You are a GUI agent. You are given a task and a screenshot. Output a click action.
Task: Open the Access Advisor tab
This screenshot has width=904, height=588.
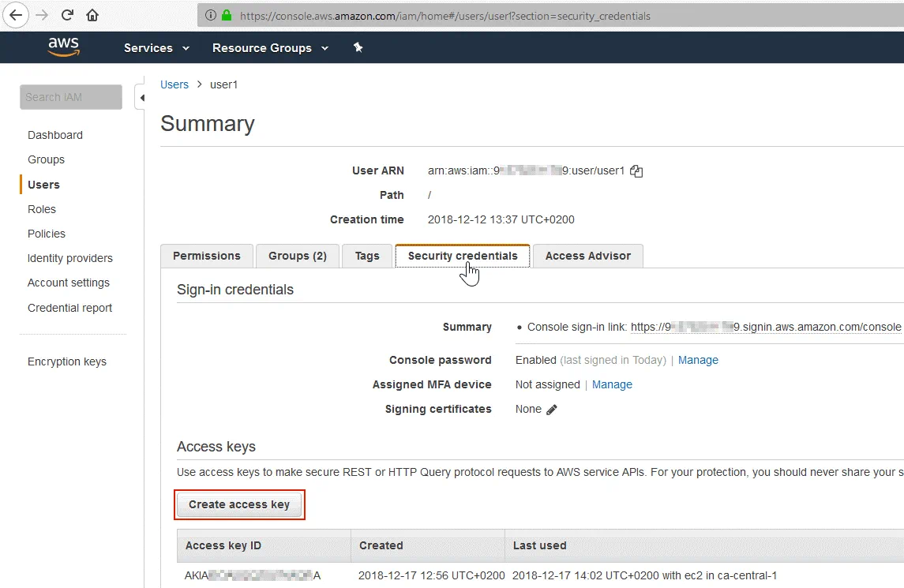[587, 256]
